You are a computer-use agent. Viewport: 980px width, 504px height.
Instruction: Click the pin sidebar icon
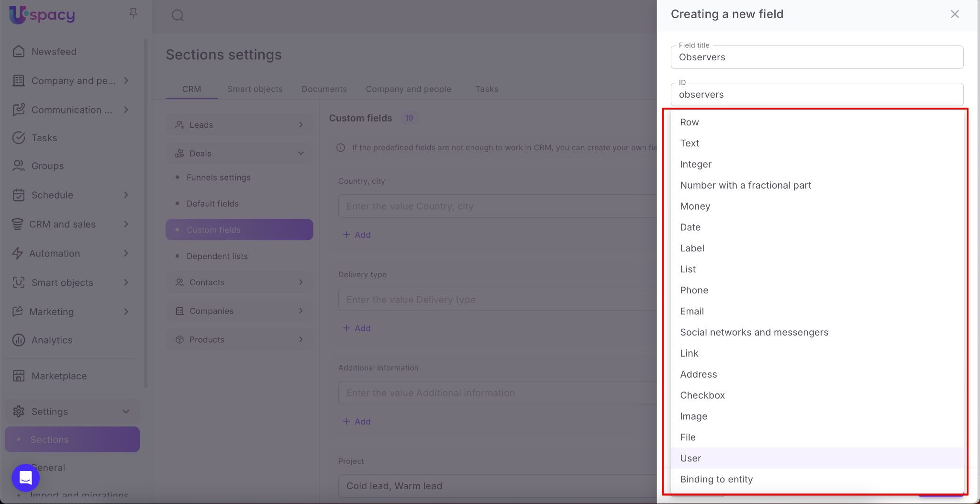click(133, 13)
